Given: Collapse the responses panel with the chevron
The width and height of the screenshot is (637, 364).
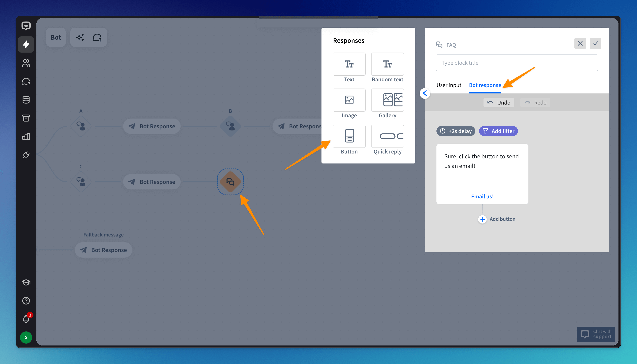Looking at the screenshot, I should pos(425,93).
